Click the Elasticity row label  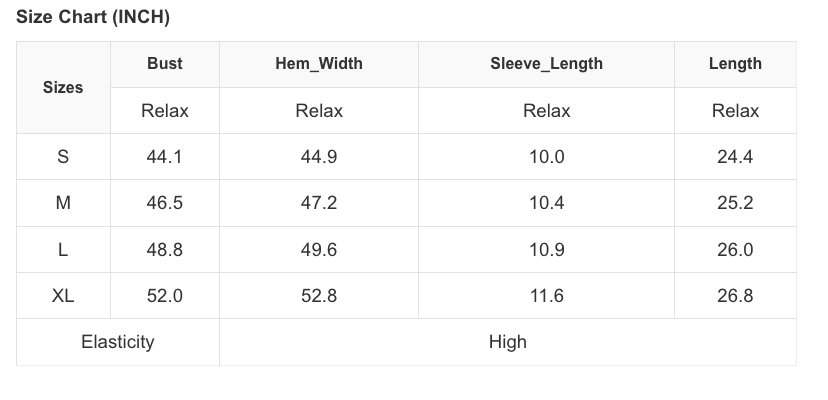(118, 342)
